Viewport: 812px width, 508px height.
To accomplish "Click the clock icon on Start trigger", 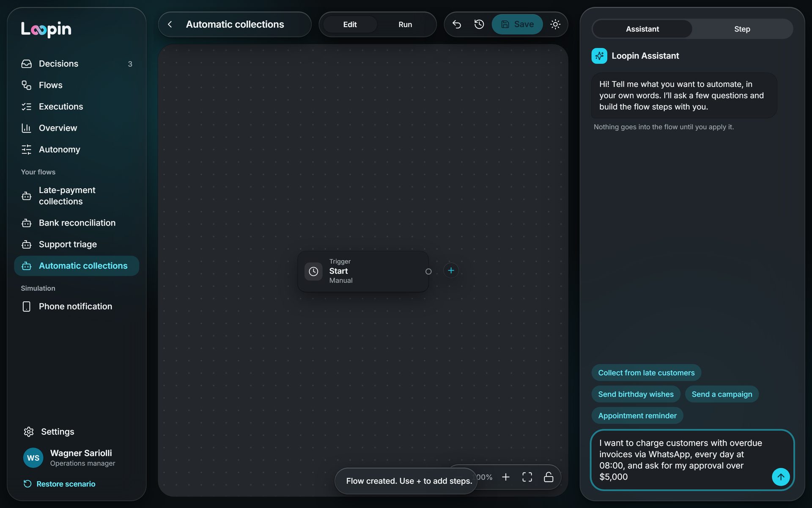I will pyautogui.click(x=313, y=271).
